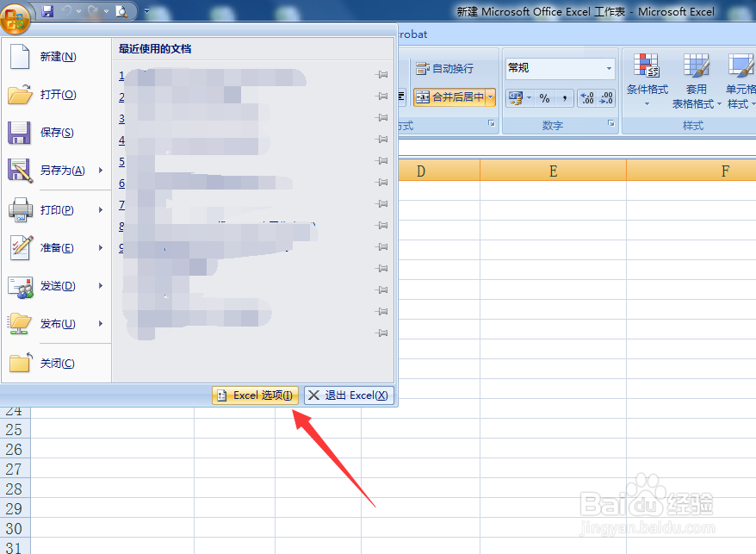
Task: Apply the percent style icon
Action: click(544, 98)
